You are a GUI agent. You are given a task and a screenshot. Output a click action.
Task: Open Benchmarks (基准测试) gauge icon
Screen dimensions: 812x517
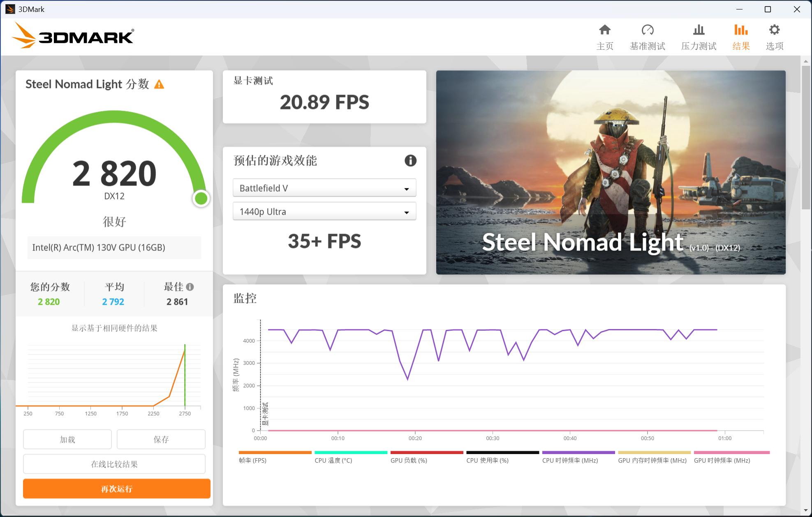(x=647, y=30)
